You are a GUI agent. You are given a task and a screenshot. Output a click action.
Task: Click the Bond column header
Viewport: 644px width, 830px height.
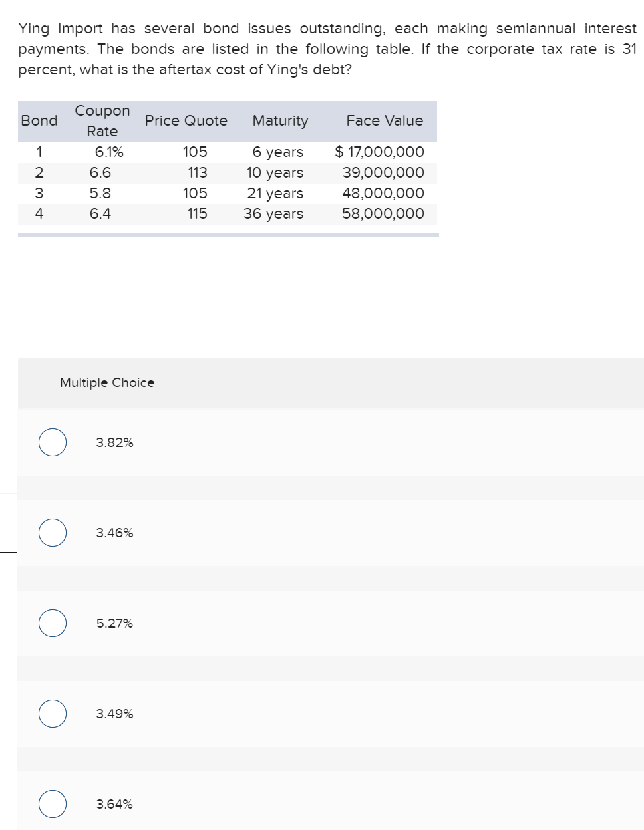[x=39, y=120]
